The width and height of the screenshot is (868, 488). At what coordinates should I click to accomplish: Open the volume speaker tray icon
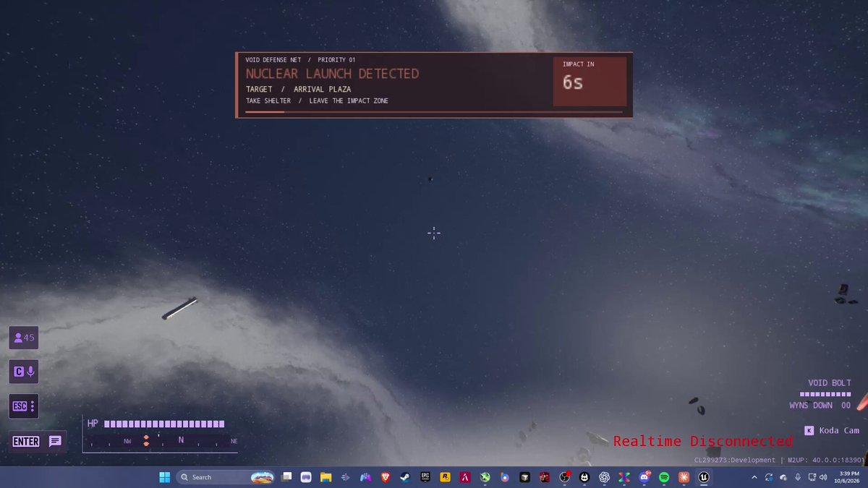coord(823,477)
